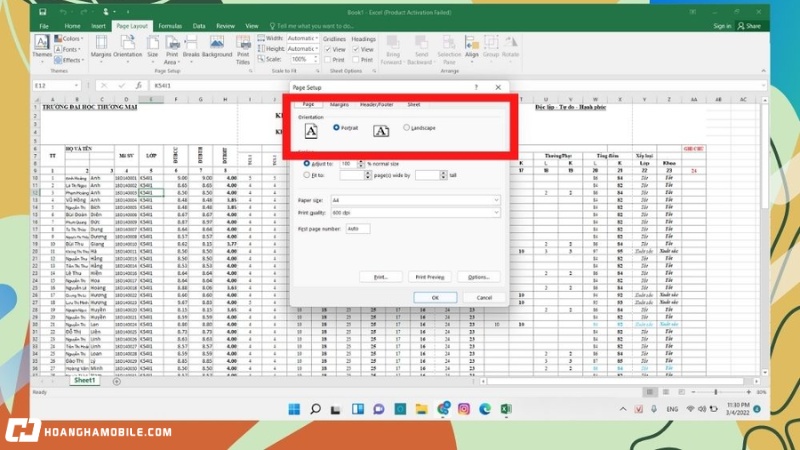Click the Adjust to percentage spinner arrows
The image size is (800, 450).
coord(361,164)
